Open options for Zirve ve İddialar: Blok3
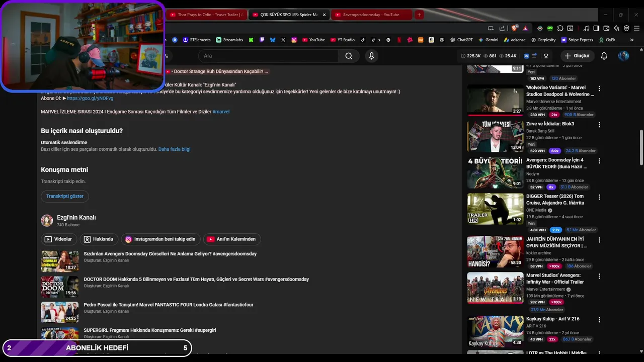Image resolution: width=644 pixels, height=362 pixels. click(599, 125)
